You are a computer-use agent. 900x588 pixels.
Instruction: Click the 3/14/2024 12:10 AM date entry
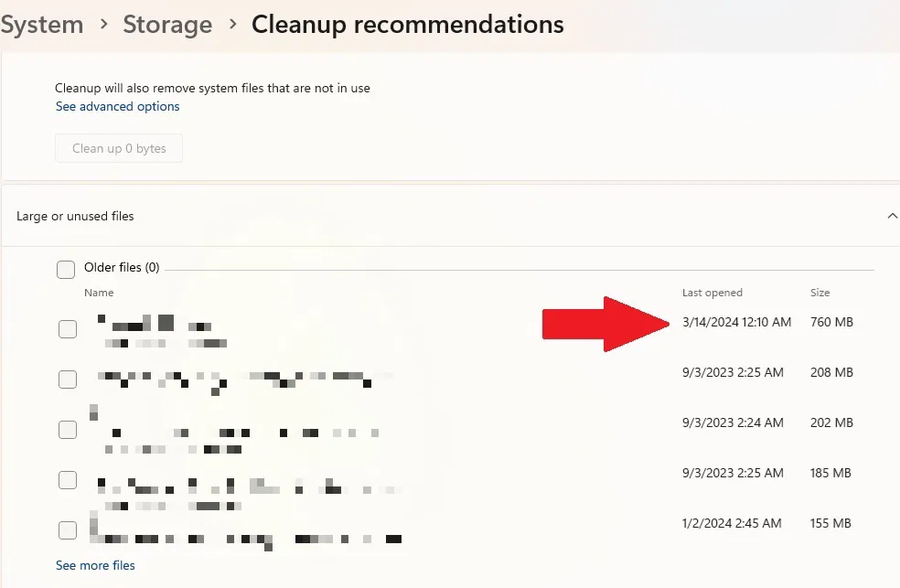(x=736, y=322)
